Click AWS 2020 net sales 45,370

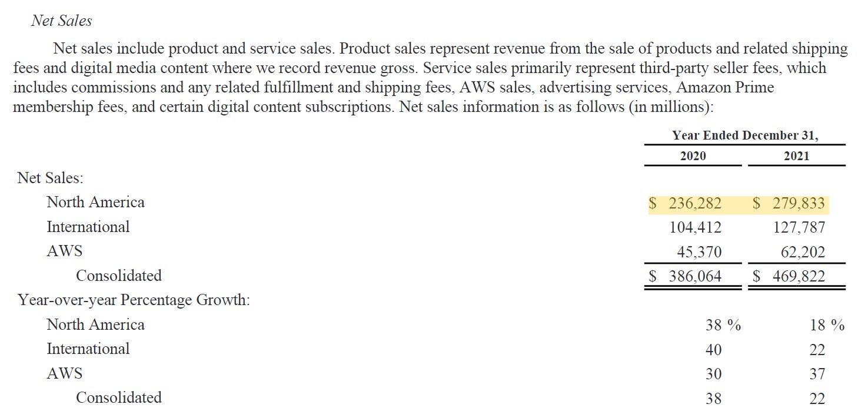699,252
